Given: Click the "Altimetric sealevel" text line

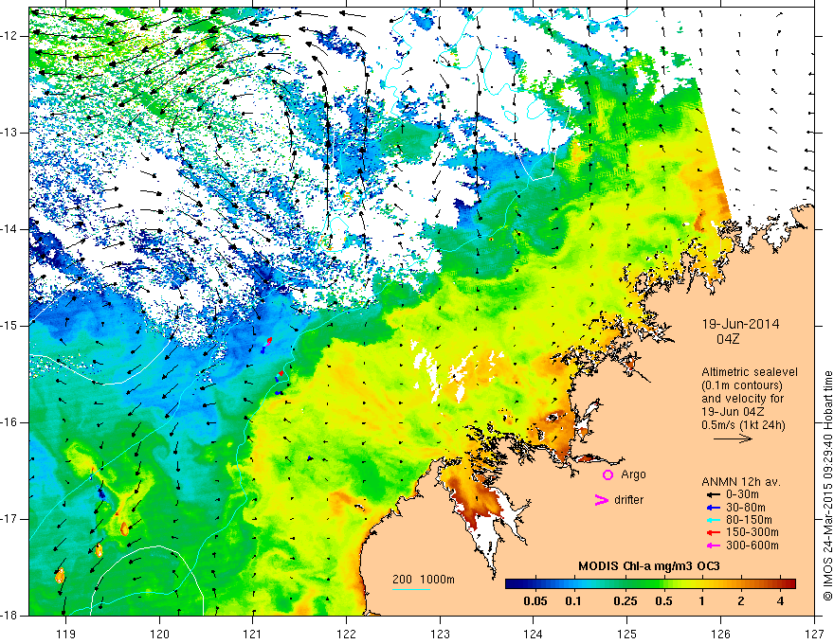Looking at the screenshot, I should 750,372.
